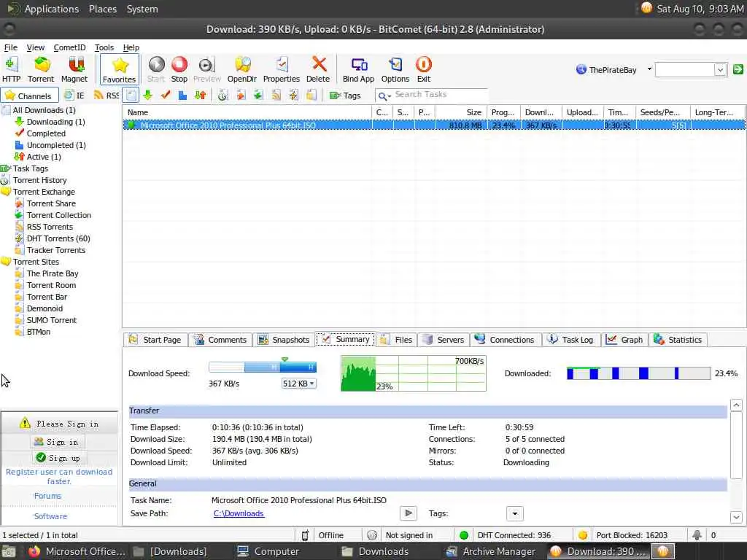Image resolution: width=747 pixels, height=560 pixels.
Task: Click the Tags filter button
Action: (x=345, y=96)
